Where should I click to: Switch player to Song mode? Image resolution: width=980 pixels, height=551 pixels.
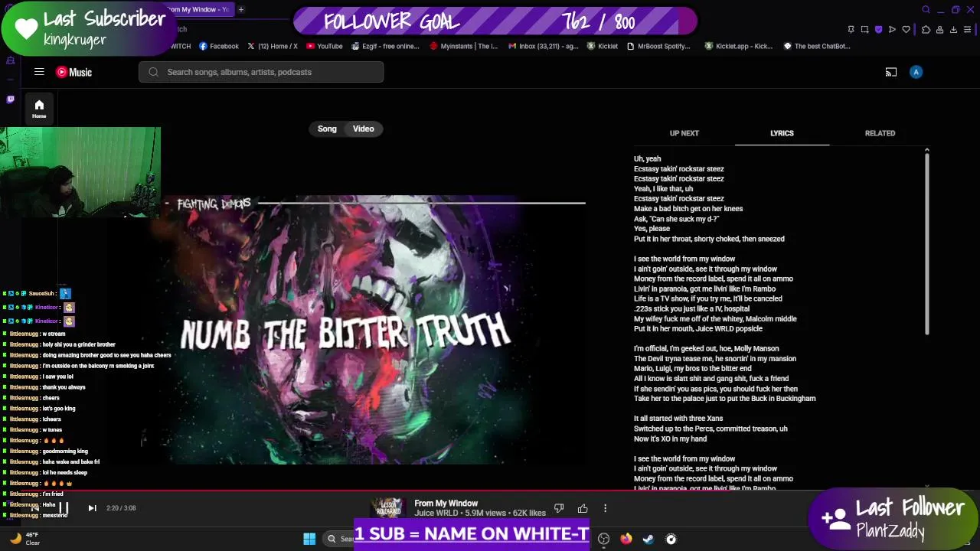pos(327,129)
